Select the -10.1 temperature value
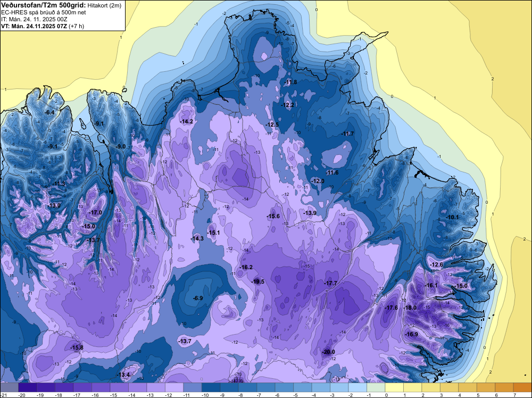The width and height of the screenshot is (532, 398). (452, 217)
